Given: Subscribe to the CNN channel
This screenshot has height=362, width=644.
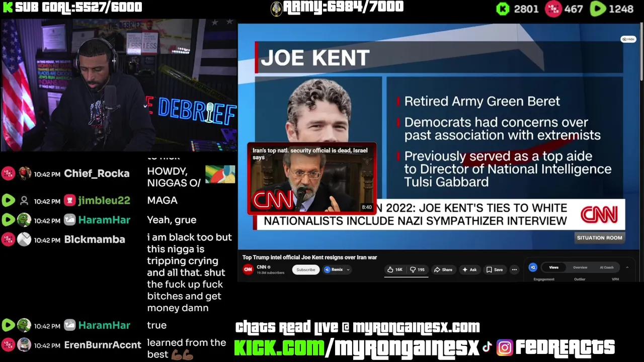Looking at the screenshot, I should point(305,269).
